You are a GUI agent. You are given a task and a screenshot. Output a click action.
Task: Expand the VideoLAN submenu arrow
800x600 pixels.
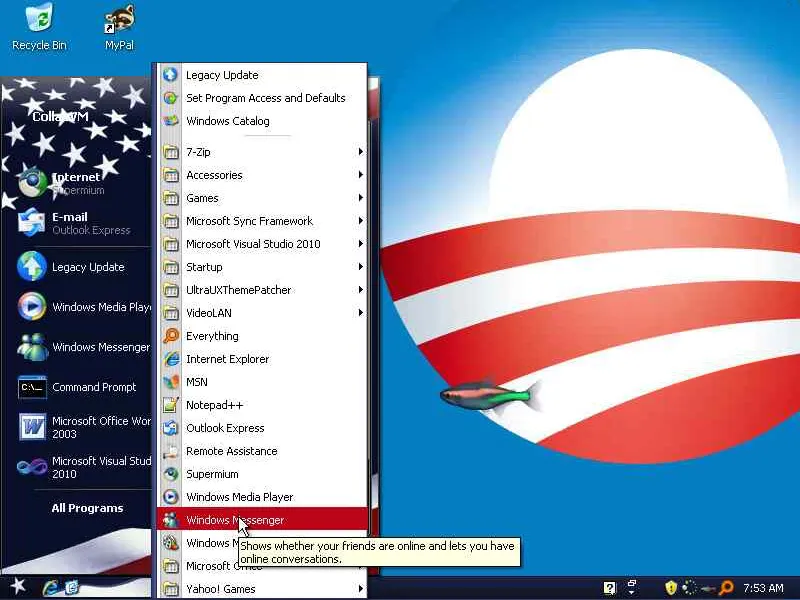point(360,312)
